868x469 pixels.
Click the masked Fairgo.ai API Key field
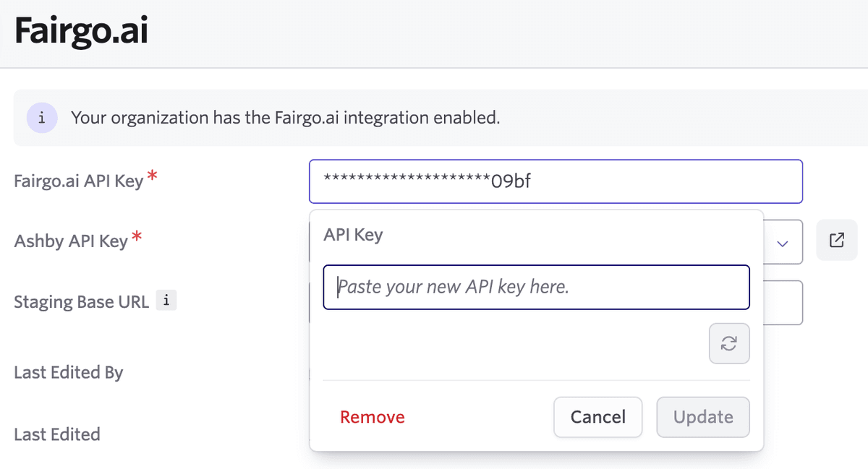click(x=556, y=181)
